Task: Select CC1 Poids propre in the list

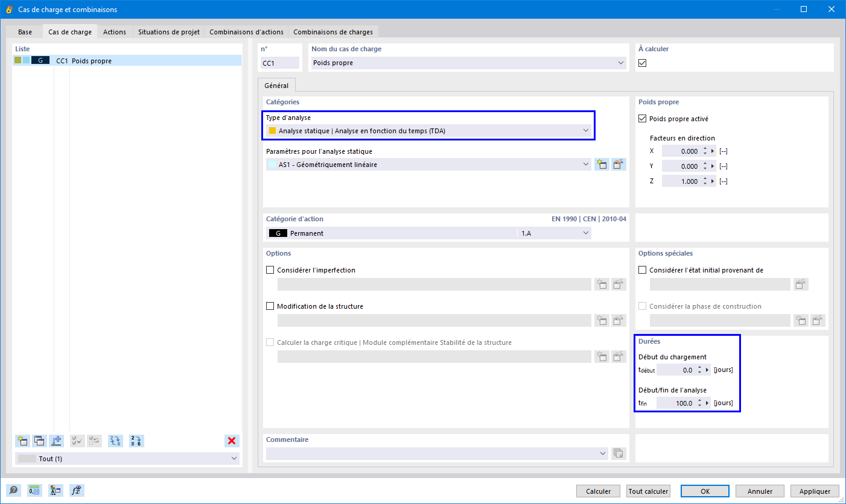Action: click(x=127, y=60)
